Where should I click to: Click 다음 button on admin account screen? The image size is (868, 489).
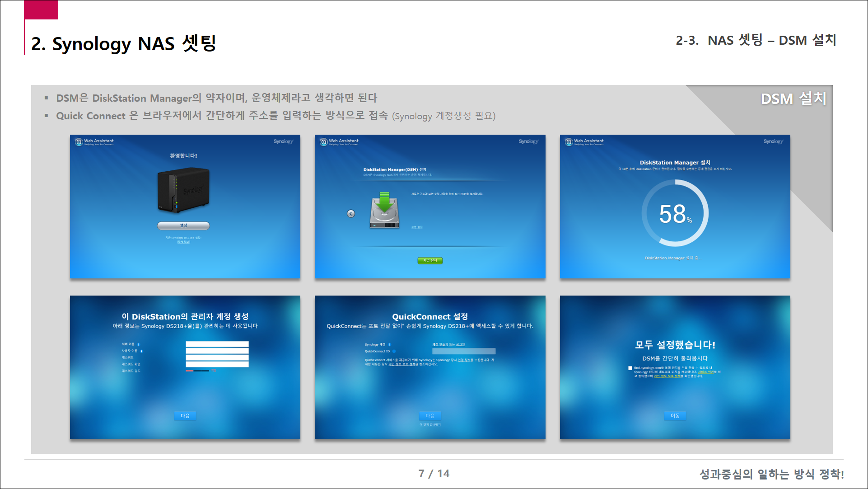click(185, 416)
